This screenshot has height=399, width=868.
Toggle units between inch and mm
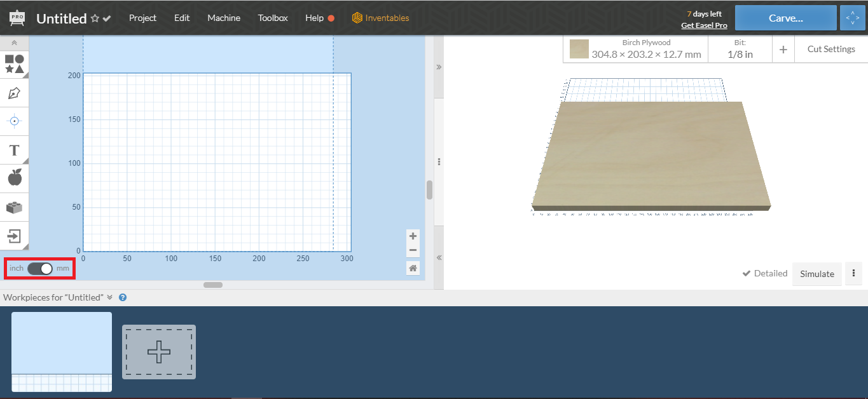point(40,268)
